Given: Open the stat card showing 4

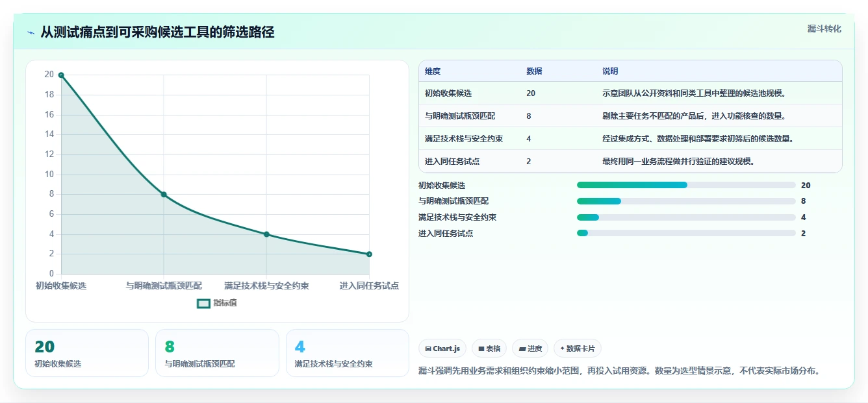Looking at the screenshot, I should tap(348, 353).
